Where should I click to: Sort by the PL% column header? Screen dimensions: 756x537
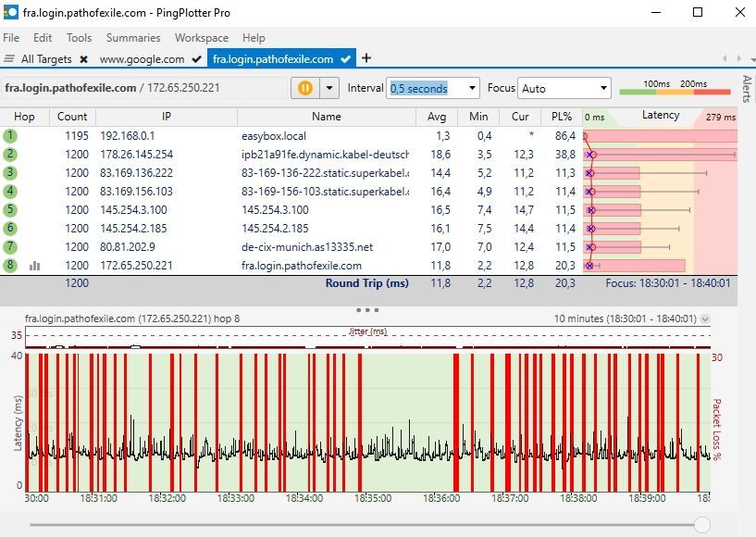[x=562, y=117]
